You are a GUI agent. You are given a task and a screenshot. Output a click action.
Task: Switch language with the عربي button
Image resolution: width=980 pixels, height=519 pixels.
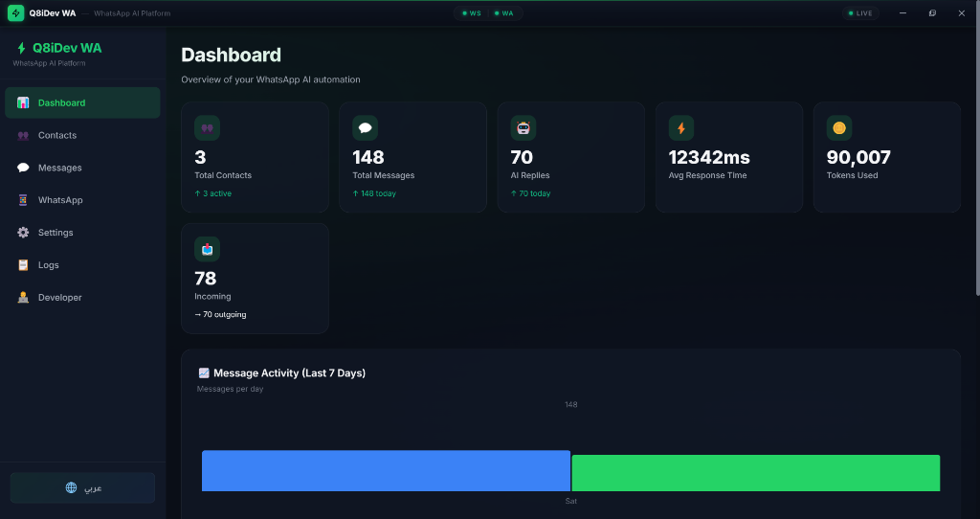(x=82, y=487)
